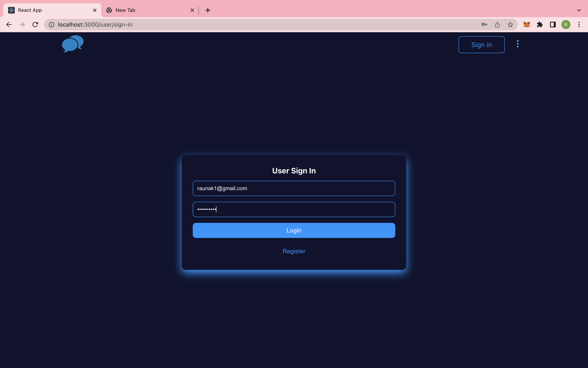The height and width of the screenshot is (368, 588).
Task: Open a new browser tab
Action: coord(208,10)
